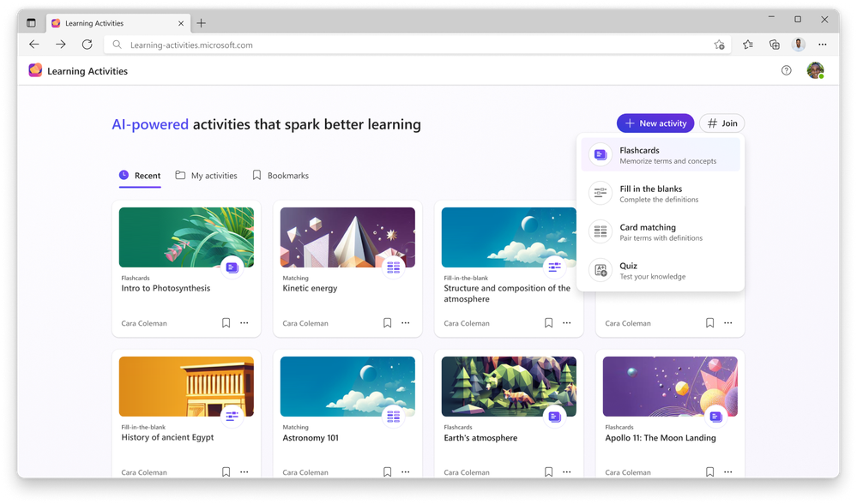
Task: Add this page to favorites star
Action: [x=719, y=45]
